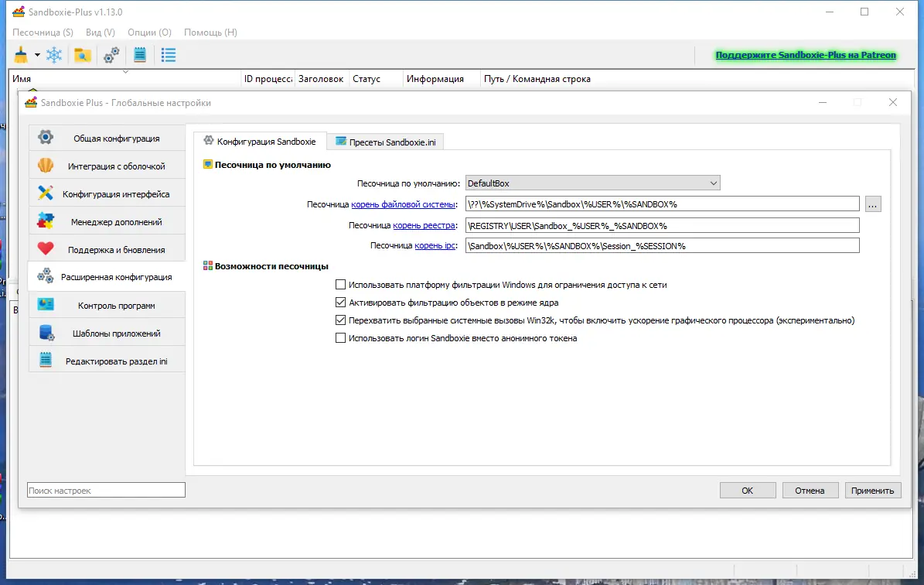Viewport: 924px width, 585px height.
Task: Click the list view toolbar icon
Action: pyautogui.click(x=169, y=55)
